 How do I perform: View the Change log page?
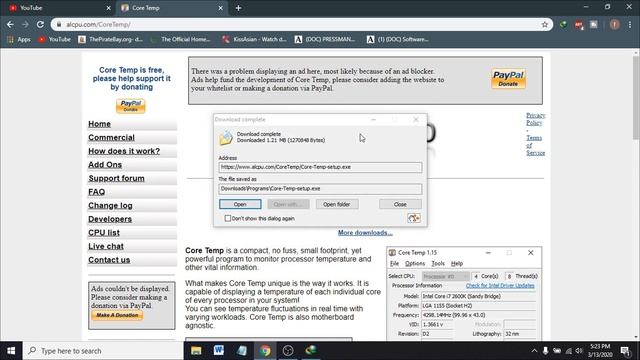[110, 205]
